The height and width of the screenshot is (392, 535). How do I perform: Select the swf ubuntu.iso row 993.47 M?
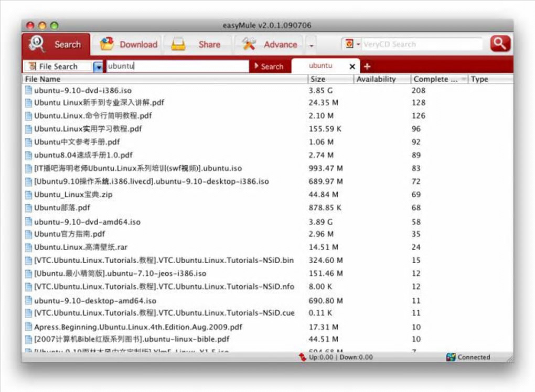(x=138, y=168)
